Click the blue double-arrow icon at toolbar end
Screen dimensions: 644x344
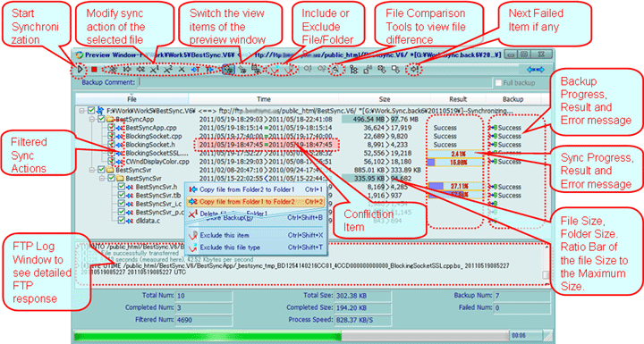point(536,70)
